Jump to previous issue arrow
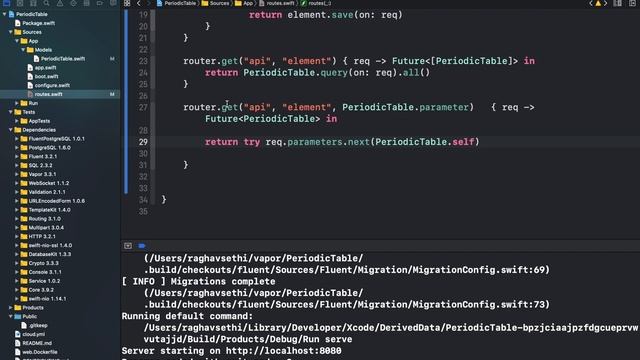640x360 pixels. [x=591, y=3]
